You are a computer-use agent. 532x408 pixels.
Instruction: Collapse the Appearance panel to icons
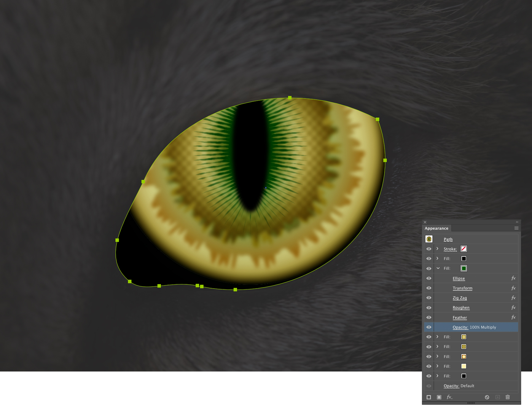[516, 222]
